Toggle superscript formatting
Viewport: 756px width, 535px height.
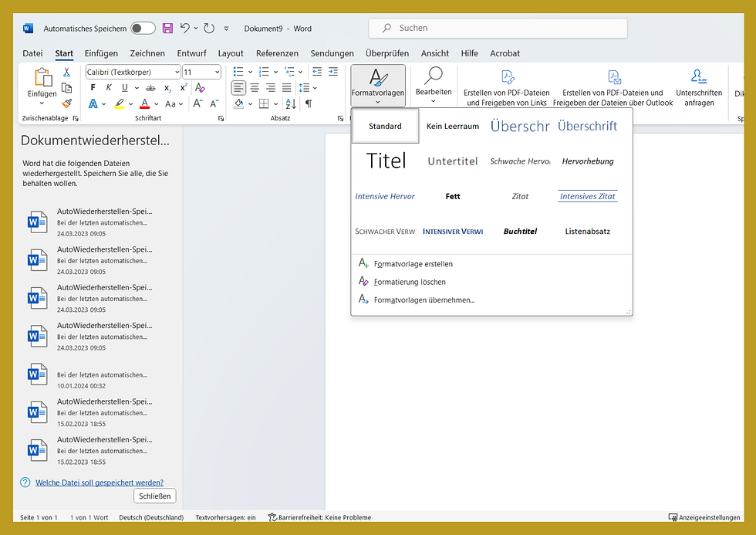point(184,88)
